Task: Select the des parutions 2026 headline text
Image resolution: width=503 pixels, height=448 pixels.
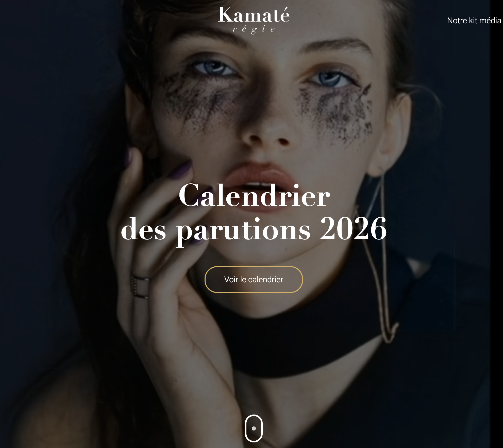Action: [x=254, y=230]
